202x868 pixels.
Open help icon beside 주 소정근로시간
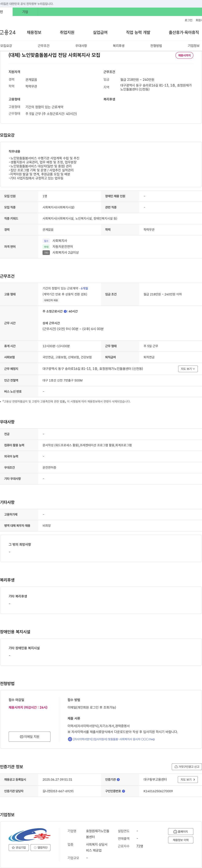click(65, 311)
